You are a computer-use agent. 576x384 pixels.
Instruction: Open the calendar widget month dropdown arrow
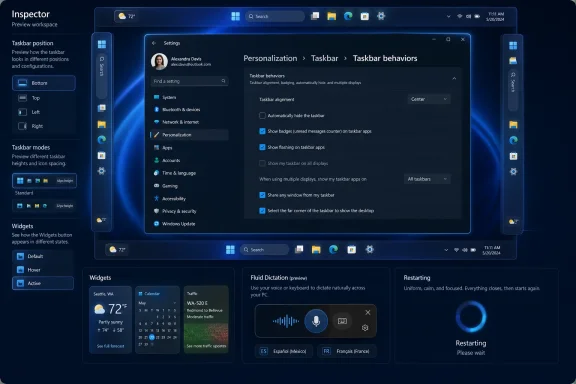tap(174, 303)
